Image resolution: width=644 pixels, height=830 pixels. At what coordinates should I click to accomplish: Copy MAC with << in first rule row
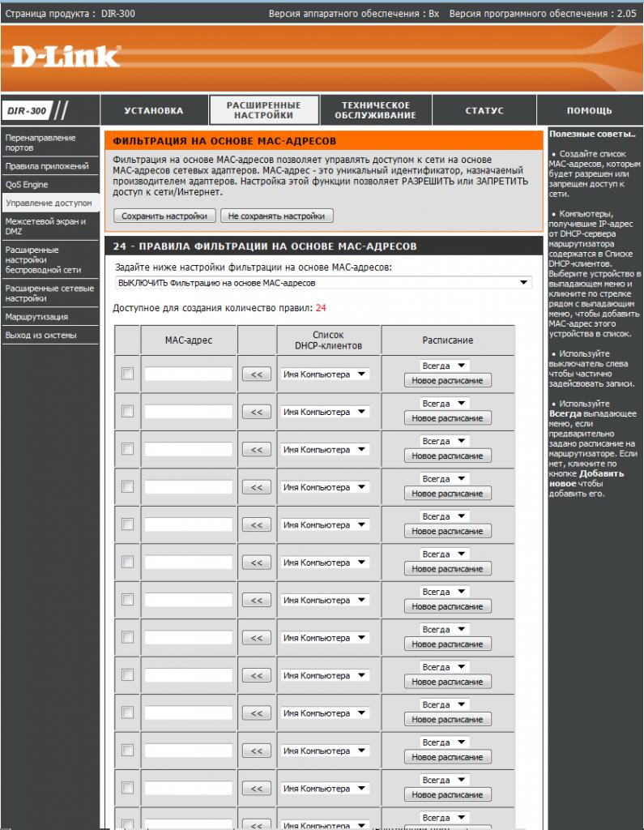coord(257,374)
